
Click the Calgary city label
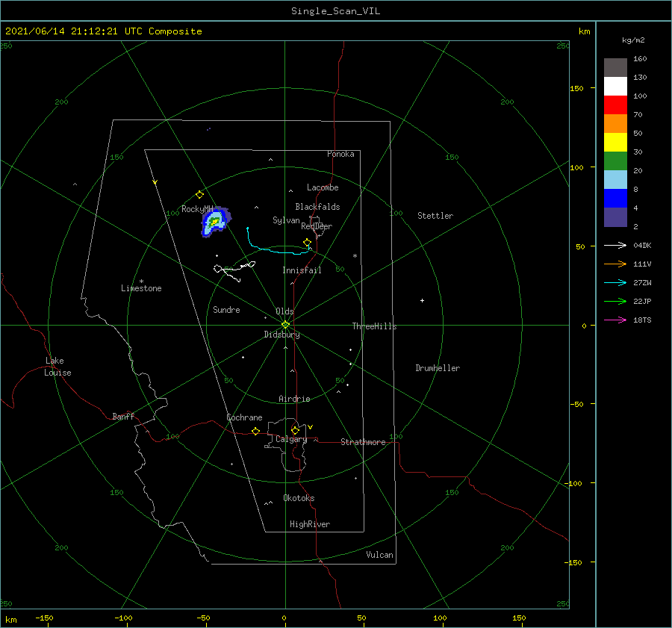point(291,439)
